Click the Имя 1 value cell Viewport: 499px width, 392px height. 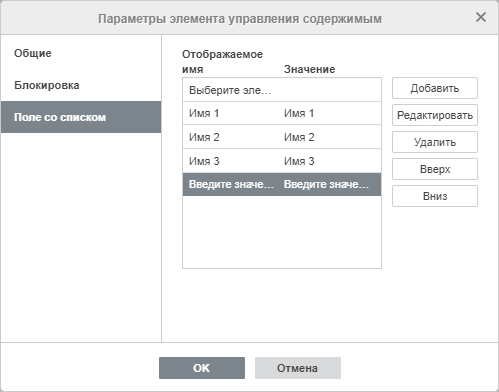(299, 113)
